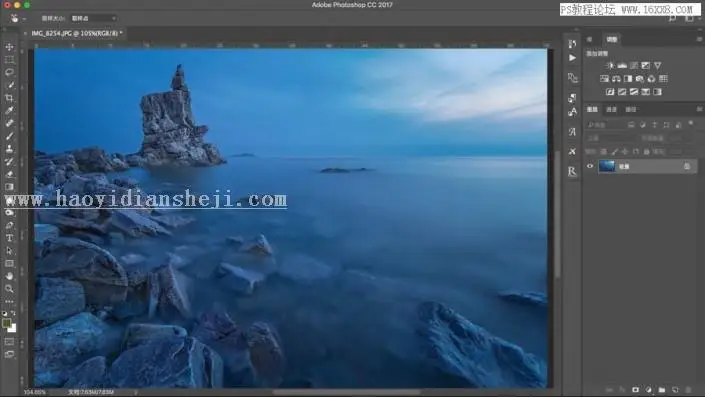The image size is (705, 397).
Task: Select the Rectangle shape tool
Action: [9, 263]
